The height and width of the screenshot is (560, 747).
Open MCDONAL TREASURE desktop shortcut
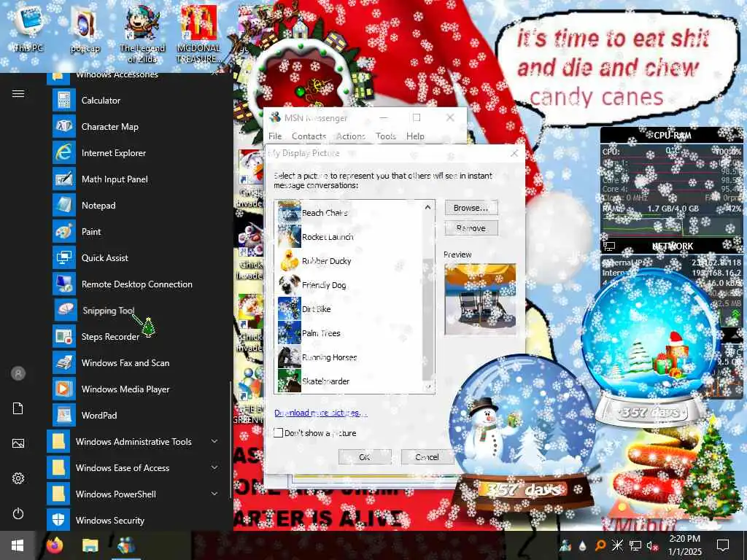point(198,34)
